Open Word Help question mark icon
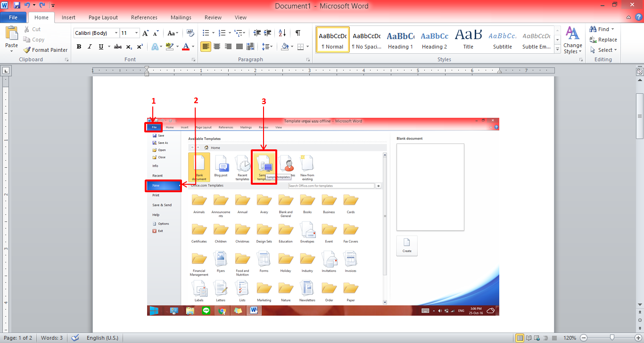Screen dimensions: 644x343 [x=639, y=17]
